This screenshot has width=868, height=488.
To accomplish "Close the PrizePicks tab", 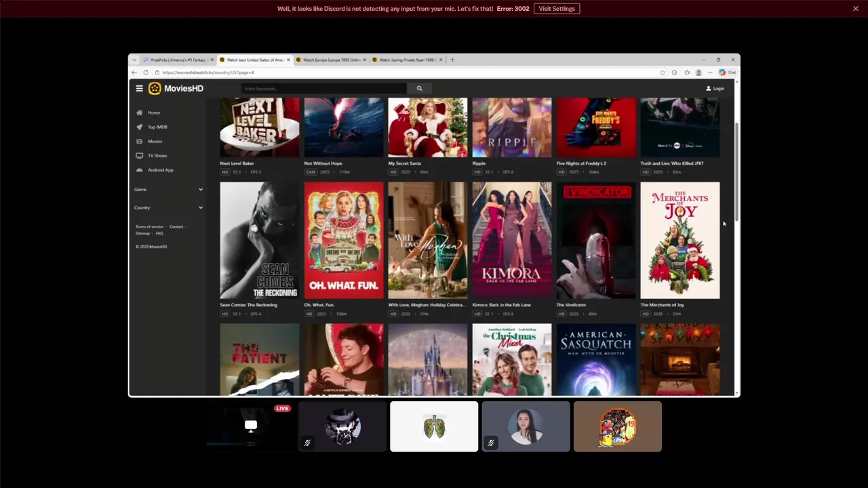I will coord(212,60).
